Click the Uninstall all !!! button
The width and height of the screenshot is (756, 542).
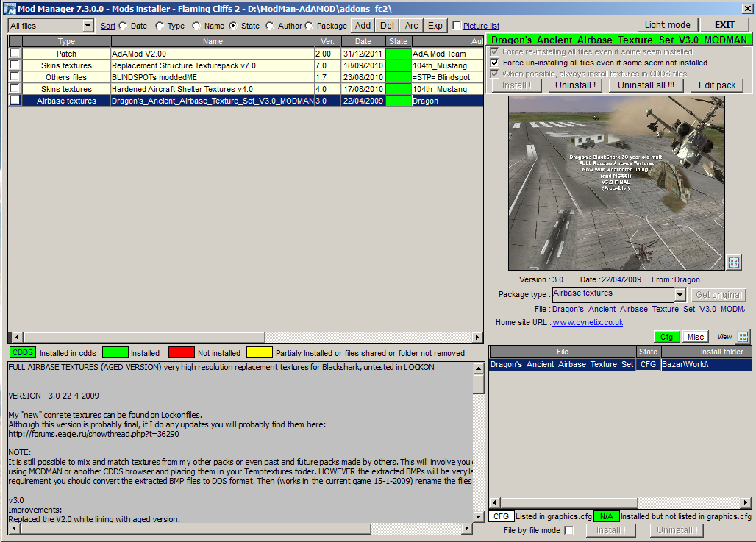(x=646, y=85)
